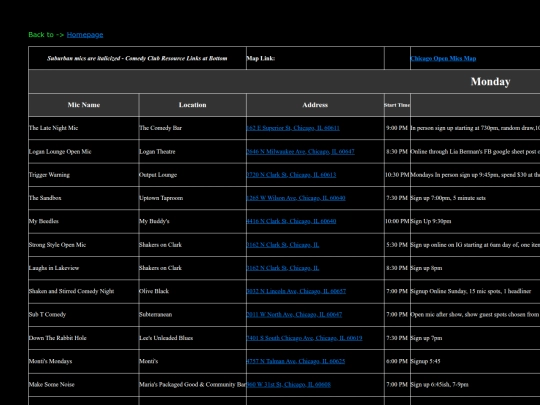Open Monti's N Talman Ave address
This screenshot has height=405, width=540.
295,361
